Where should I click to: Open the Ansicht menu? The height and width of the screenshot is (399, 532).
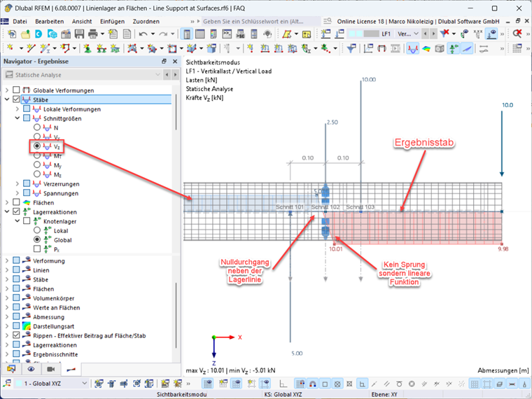82,22
